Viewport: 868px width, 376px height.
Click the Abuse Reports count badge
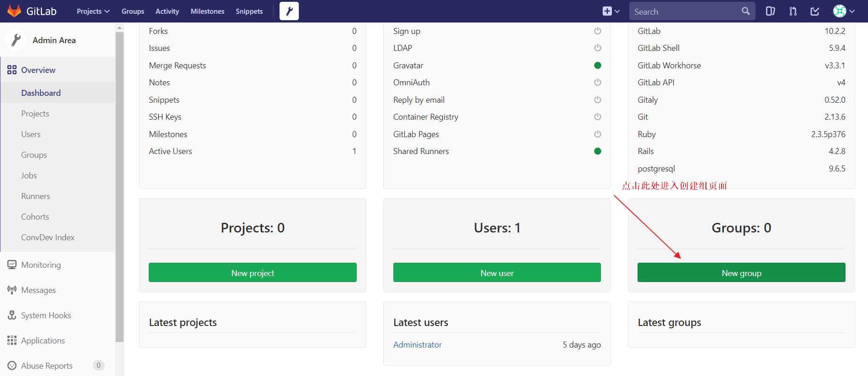point(98,365)
